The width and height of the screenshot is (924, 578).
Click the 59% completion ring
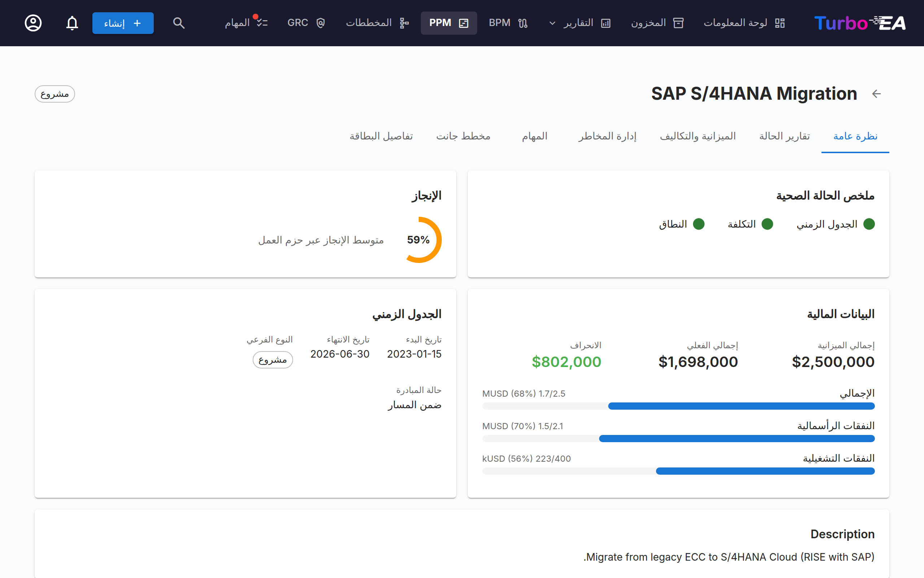click(x=418, y=240)
